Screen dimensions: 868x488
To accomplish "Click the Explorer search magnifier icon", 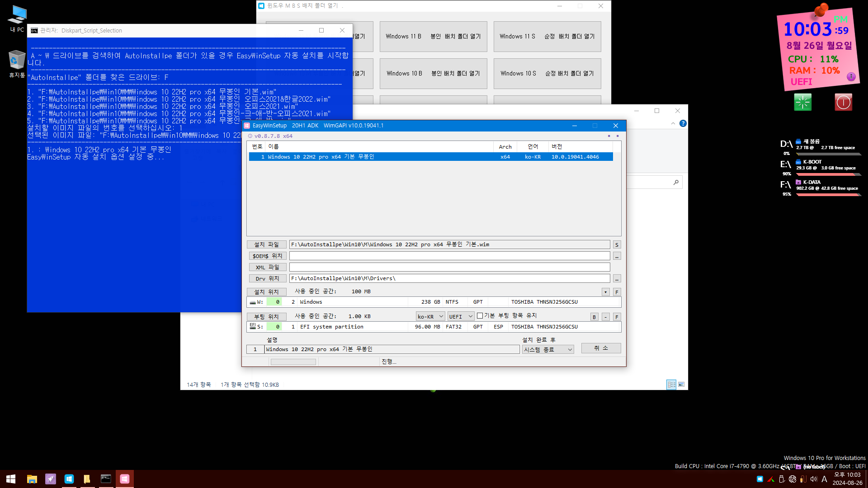I will 676,183.
